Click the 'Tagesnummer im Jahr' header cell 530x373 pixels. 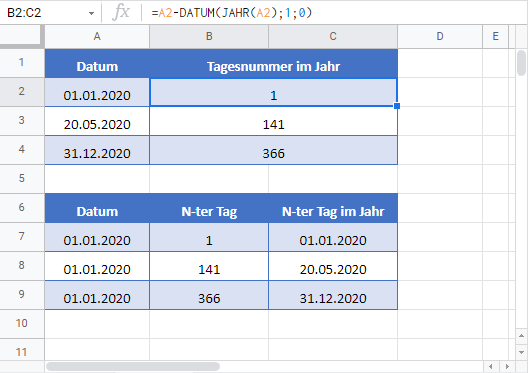273,64
